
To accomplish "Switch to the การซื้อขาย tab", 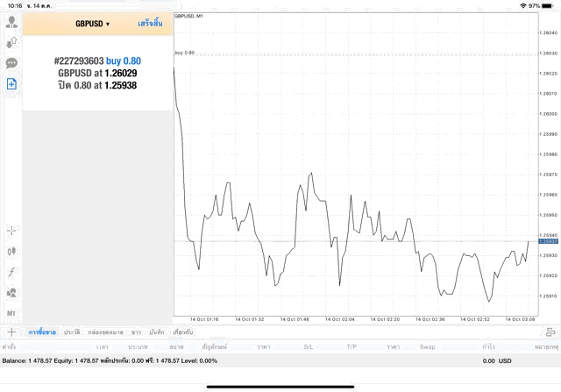I will point(42,332).
